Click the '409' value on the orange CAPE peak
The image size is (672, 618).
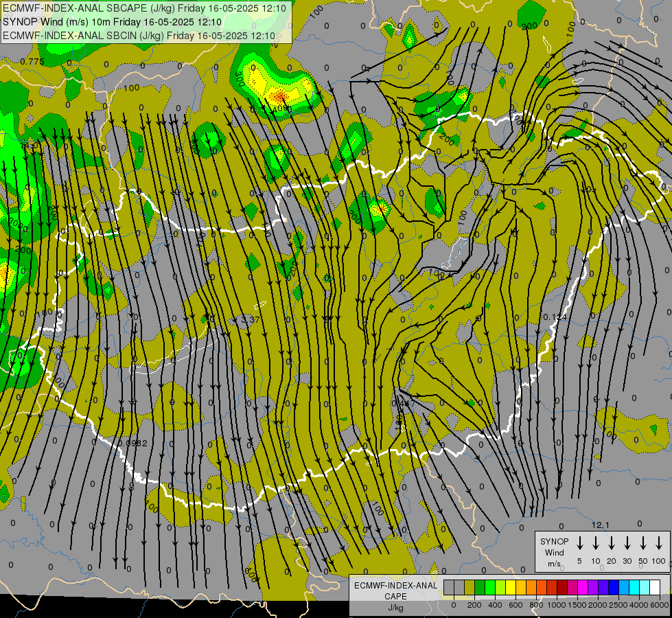click(281, 108)
